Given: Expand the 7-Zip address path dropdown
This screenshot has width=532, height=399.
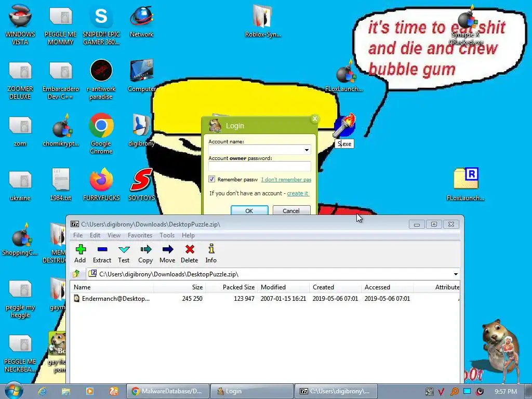Looking at the screenshot, I should pos(456,274).
